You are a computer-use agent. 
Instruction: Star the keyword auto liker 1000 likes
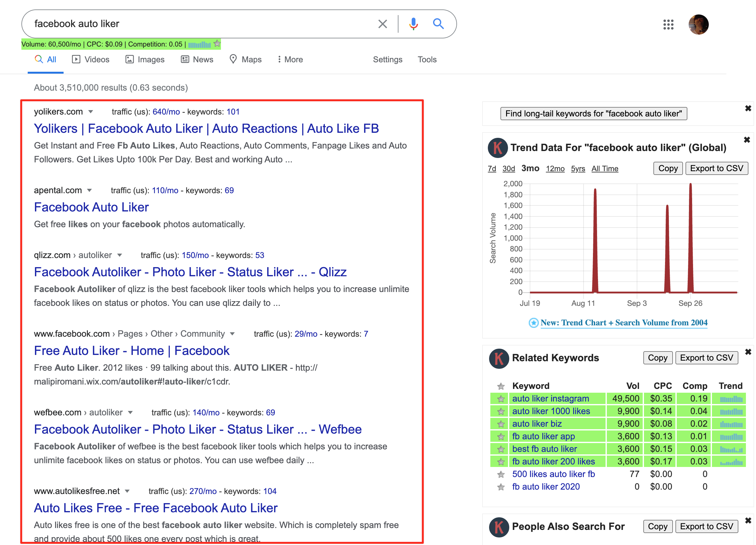[x=501, y=411]
